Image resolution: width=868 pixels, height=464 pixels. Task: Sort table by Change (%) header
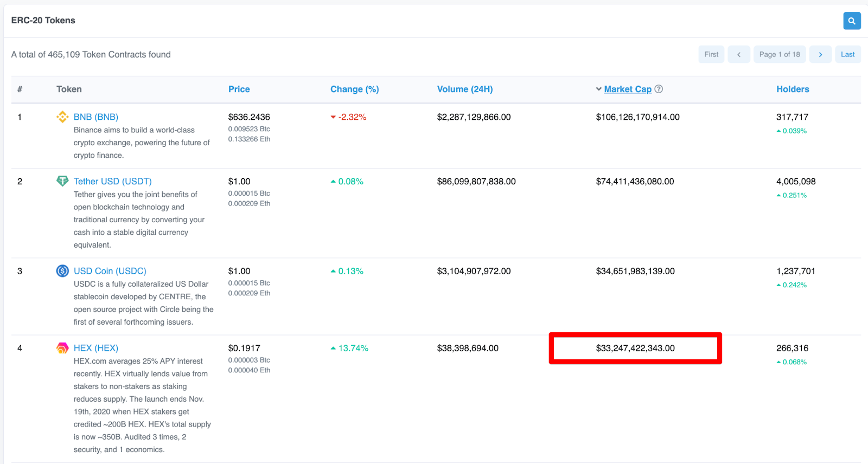click(x=355, y=89)
